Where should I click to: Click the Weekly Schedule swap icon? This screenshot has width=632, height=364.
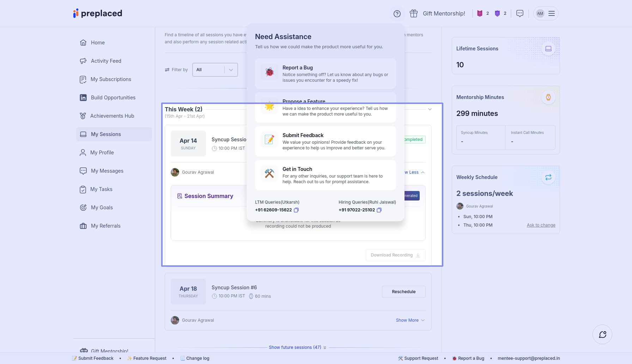coord(548,177)
